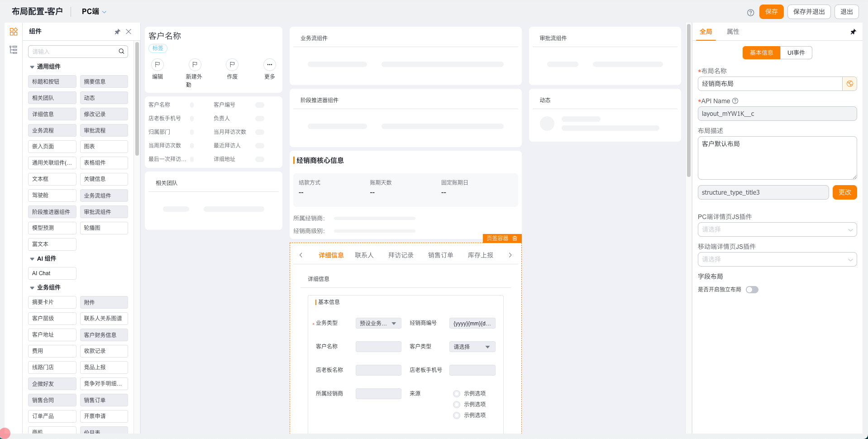Open the components grid icon in sidebar

(x=14, y=31)
